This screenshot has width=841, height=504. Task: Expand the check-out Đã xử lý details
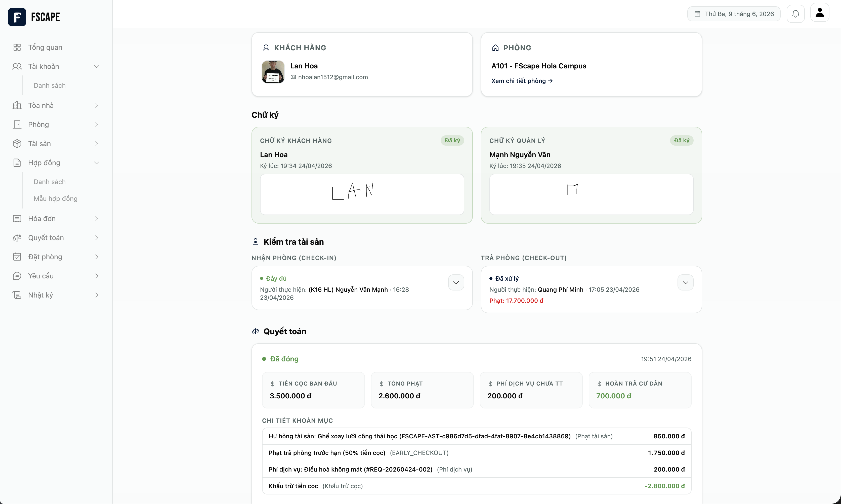[686, 283]
